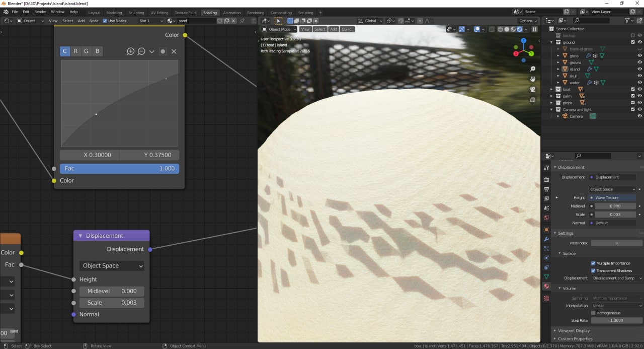Open Particle properties tab
Viewport: 644px width, 349px height.
click(x=546, y=248)
